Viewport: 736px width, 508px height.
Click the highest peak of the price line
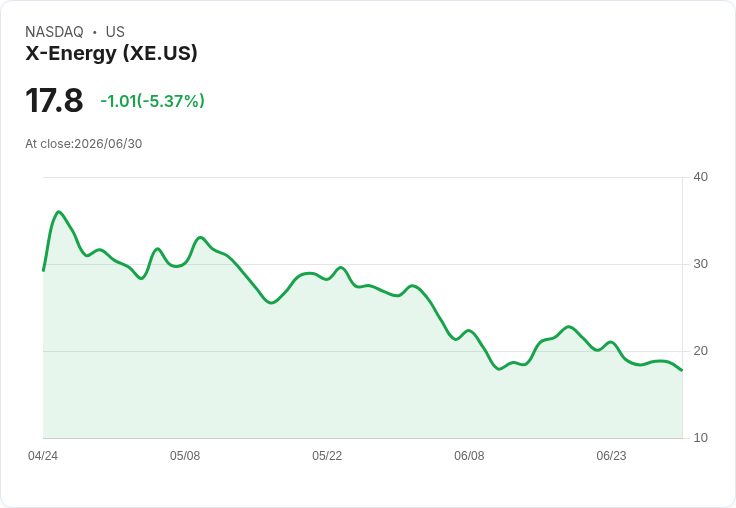click(59, 212)
